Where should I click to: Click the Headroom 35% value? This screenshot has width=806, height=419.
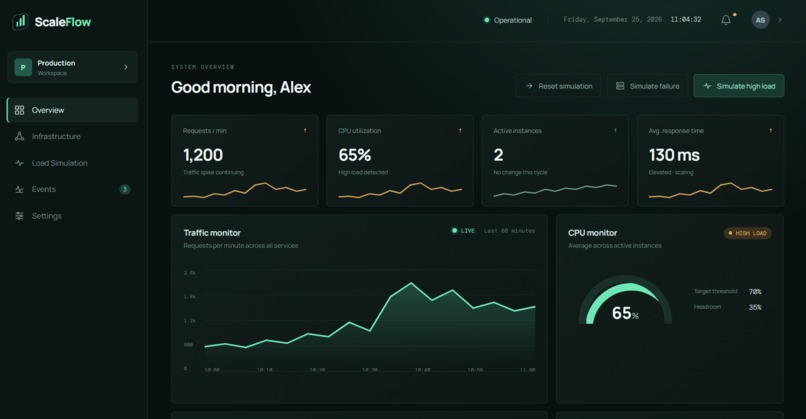click(x=755, y=307)
